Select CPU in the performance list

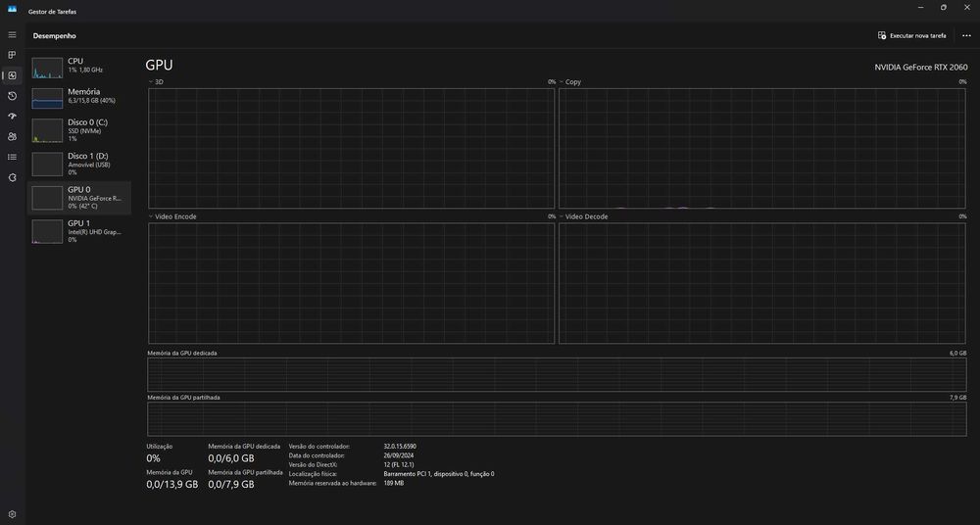[x=78, y=67]
